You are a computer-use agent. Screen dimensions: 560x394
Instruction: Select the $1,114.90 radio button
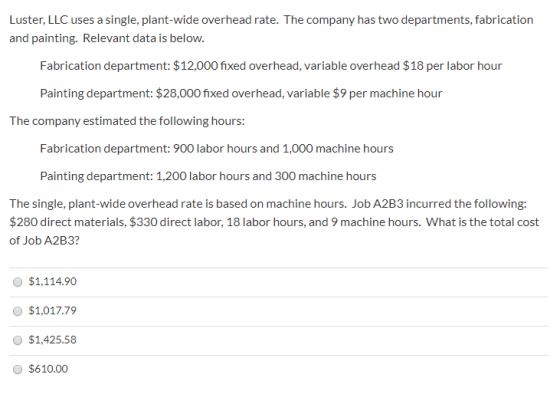(18, 282)
